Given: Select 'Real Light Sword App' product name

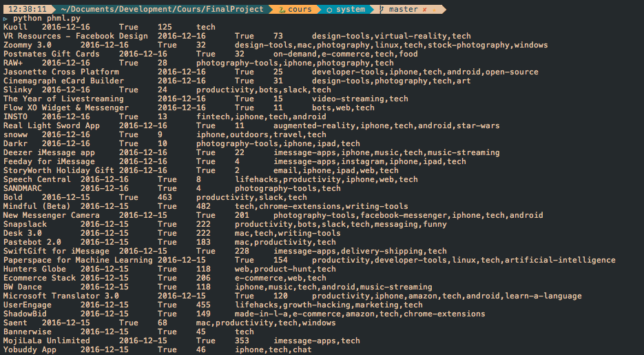Looking at the screenshot, I should tap(52, 125).
